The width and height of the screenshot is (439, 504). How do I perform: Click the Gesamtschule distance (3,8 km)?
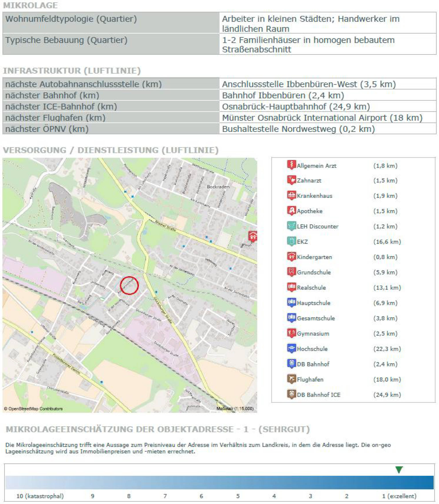pyautogui.click(x=385, y=318)
